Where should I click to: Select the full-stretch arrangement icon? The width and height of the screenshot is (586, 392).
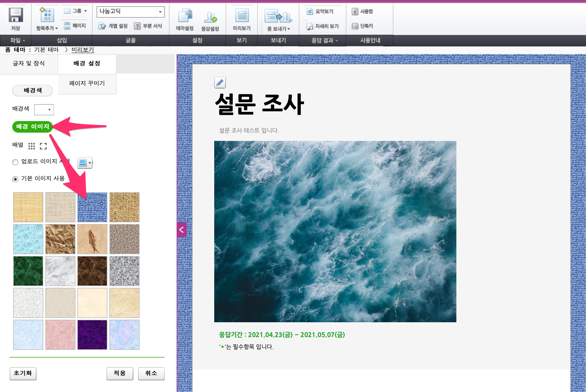pos(43,146)
